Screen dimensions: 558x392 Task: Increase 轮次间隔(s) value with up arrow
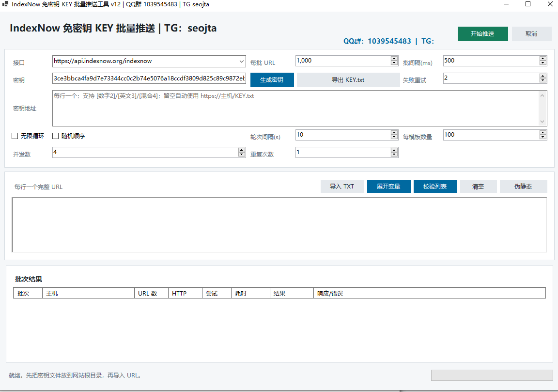pos(394,132)
